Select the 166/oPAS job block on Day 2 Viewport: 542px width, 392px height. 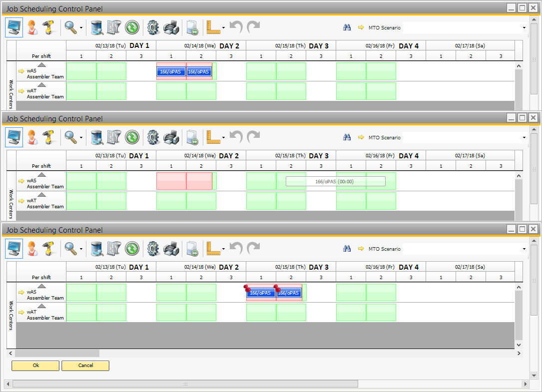tap(170, 71)
